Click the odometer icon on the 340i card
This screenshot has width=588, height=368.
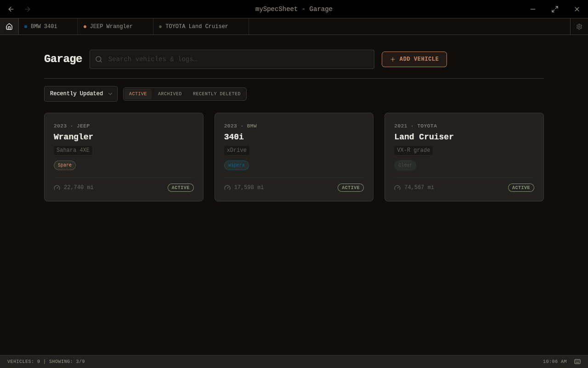point(227,187)
